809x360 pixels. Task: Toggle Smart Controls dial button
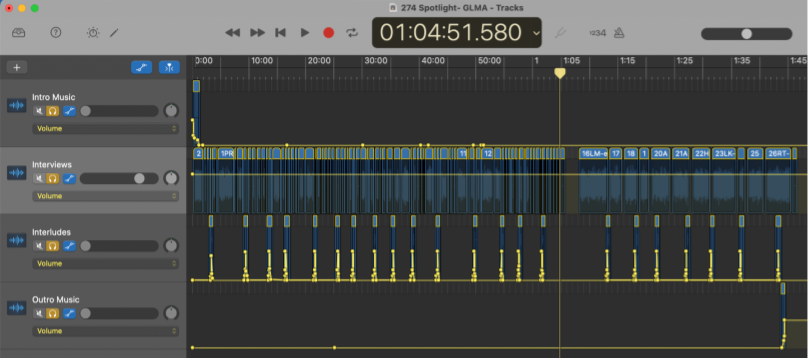93,32
